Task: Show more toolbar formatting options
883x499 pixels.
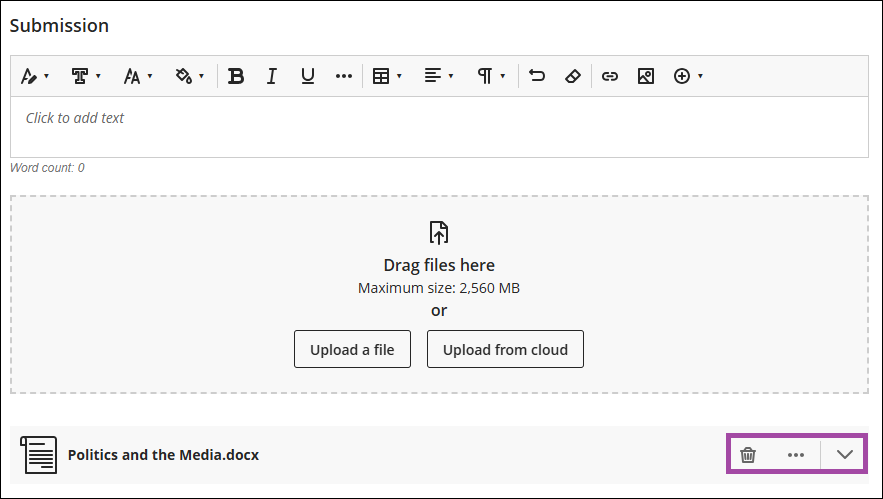Action: 344,76
